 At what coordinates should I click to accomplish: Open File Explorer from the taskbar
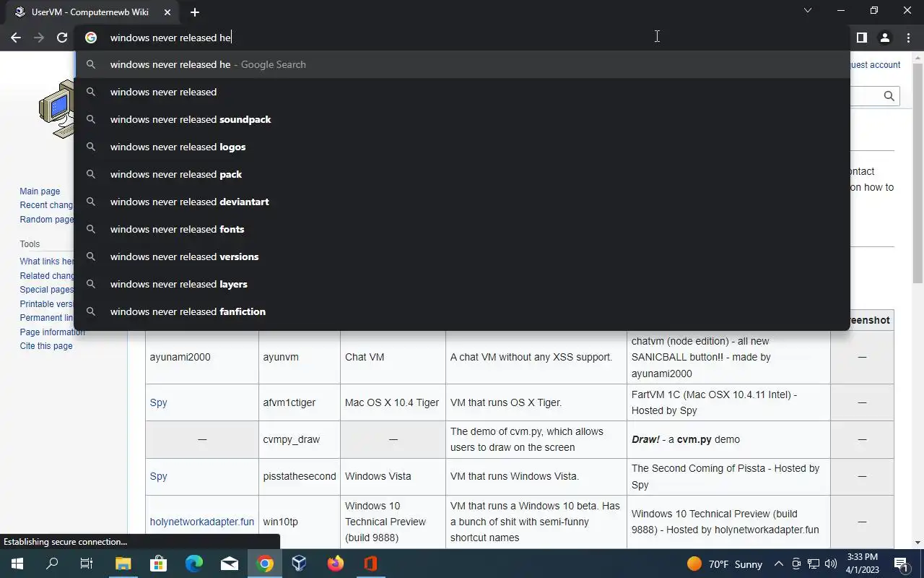(x=123, y=564)
